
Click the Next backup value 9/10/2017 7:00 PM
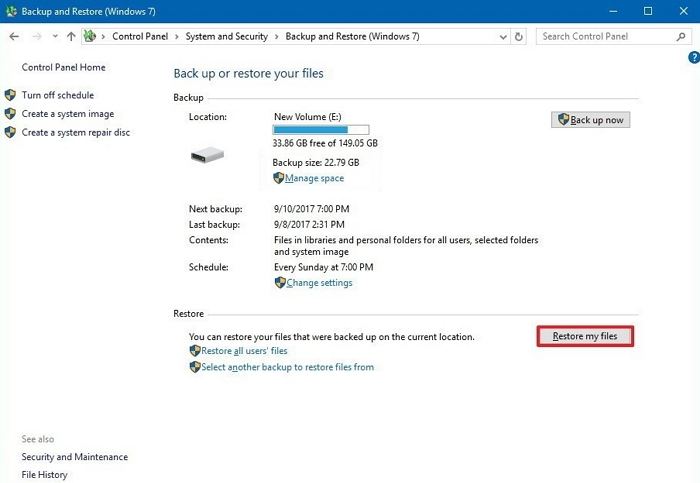(312, 209)
